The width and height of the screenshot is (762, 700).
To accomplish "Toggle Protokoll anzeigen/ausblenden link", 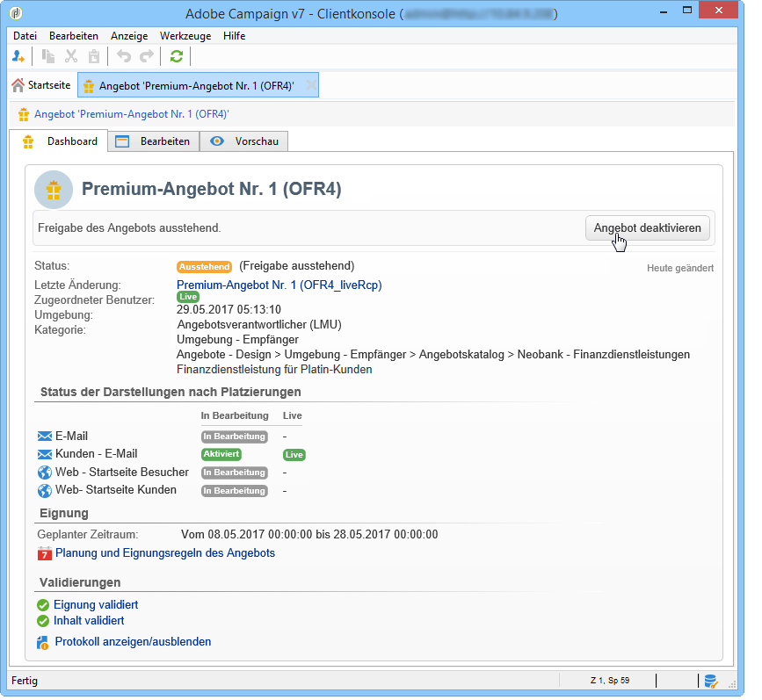I will point(133,642).
